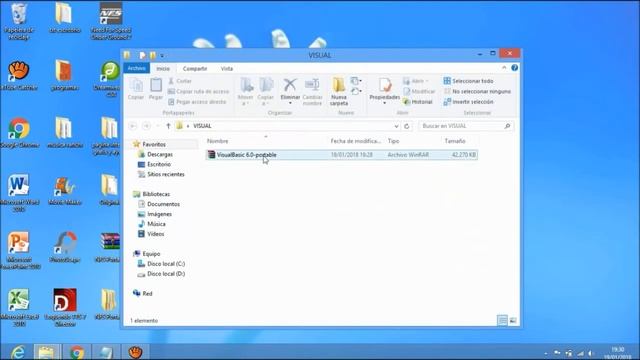This screenshot has width=640, height=360.
Task: Sort by Tipo column header
Action: (x=393, y=141)
